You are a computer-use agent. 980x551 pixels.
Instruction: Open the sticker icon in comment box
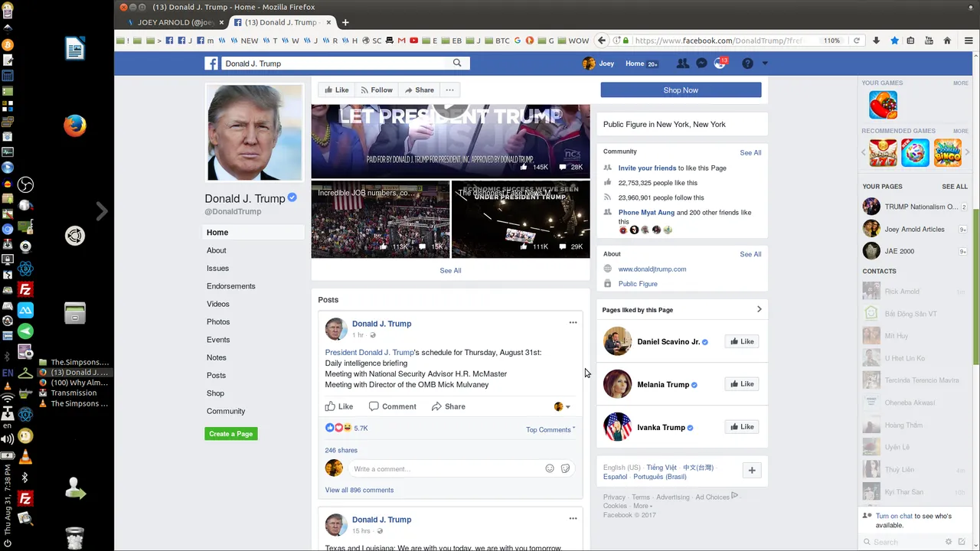click(565, 469)
